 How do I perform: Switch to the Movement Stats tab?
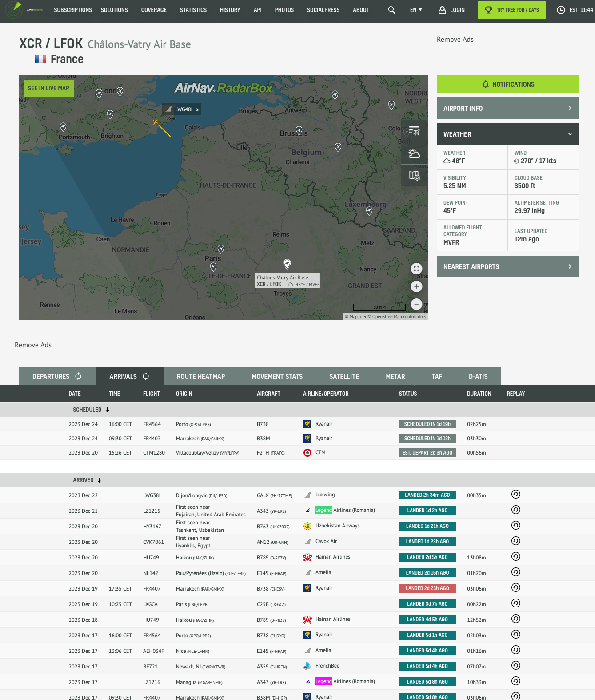click(277, 376)
